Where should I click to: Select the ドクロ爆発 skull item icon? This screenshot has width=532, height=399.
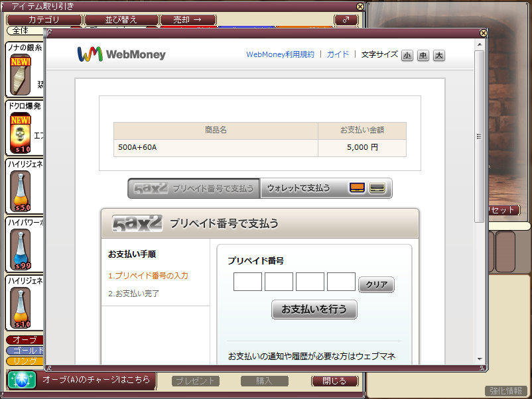tap(21, 134)
